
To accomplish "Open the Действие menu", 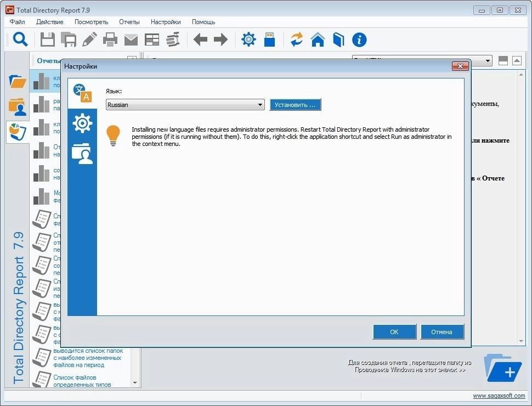I will [49, 22].
